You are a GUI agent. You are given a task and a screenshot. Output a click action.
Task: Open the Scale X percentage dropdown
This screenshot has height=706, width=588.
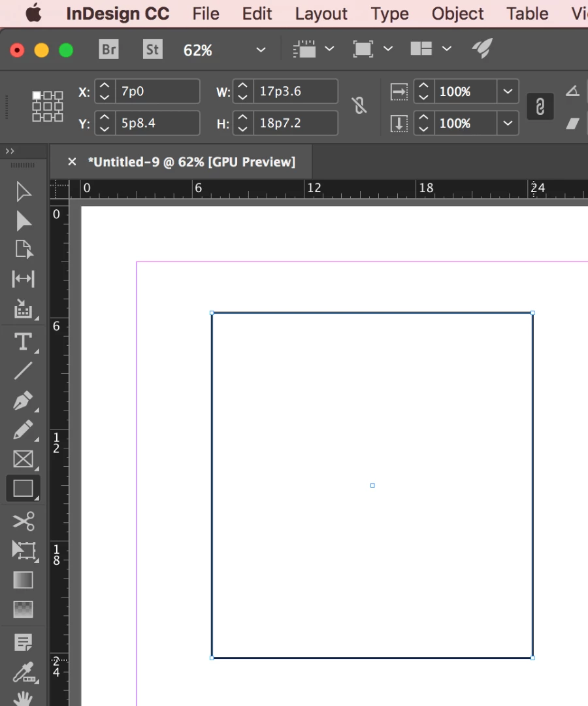[x=508, y=92]
